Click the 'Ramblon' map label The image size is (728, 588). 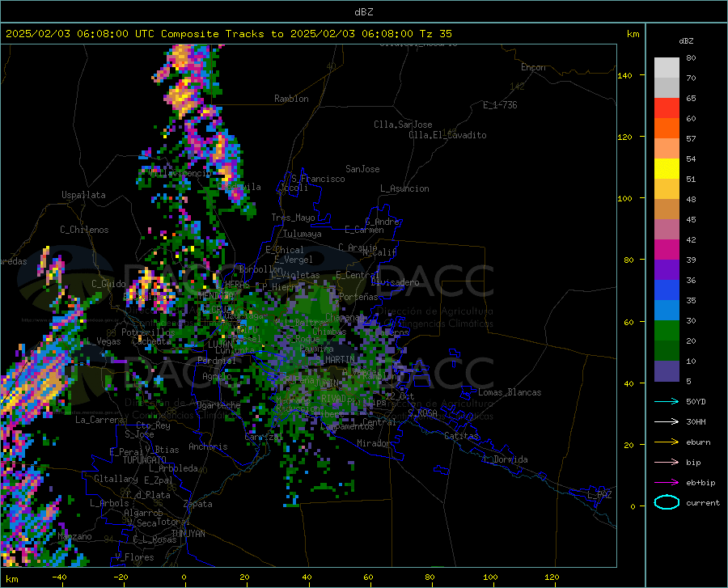pos(291,99)
